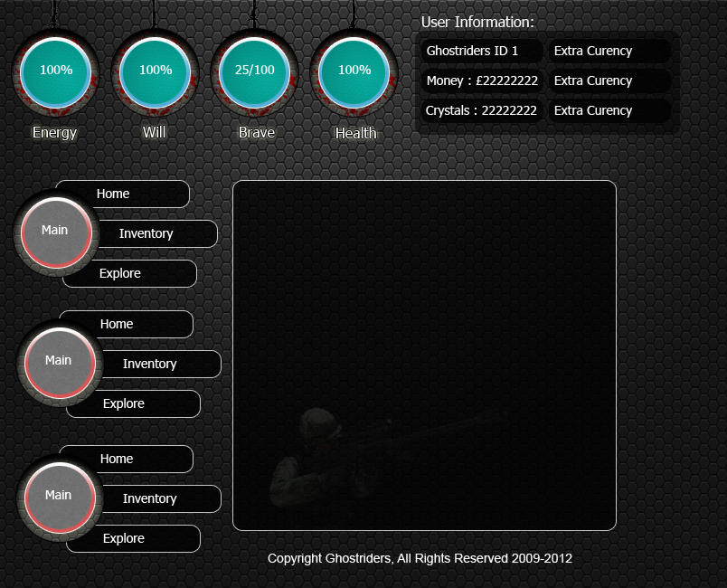Open Explore in the middle menu group
The height and width of the screenshot is (588, 727).
coord(134,403)
